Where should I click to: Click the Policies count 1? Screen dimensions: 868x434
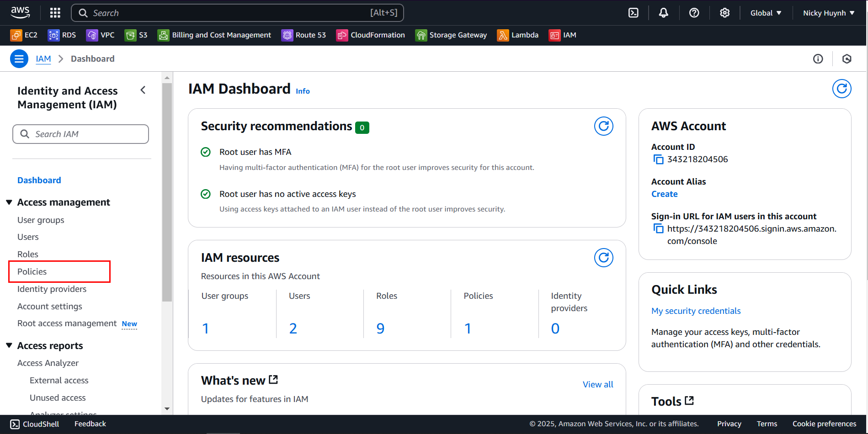click(x=468, y=328)
